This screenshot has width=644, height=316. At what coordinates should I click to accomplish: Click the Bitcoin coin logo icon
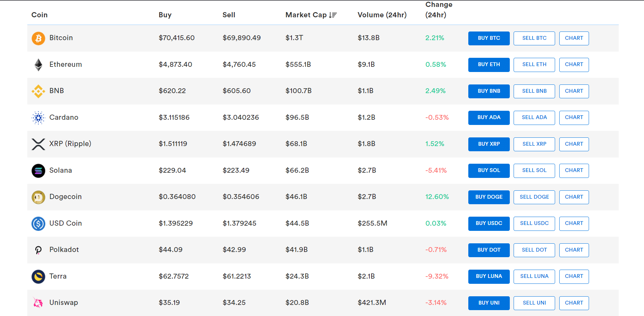[38, 38]
